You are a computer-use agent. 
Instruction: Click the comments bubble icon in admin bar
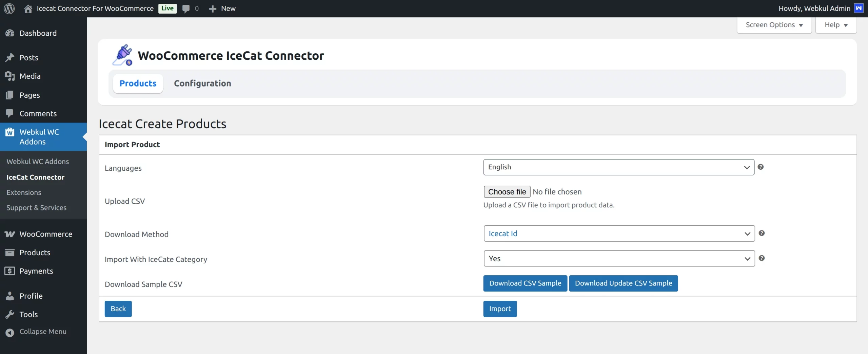tap(186, 8)
